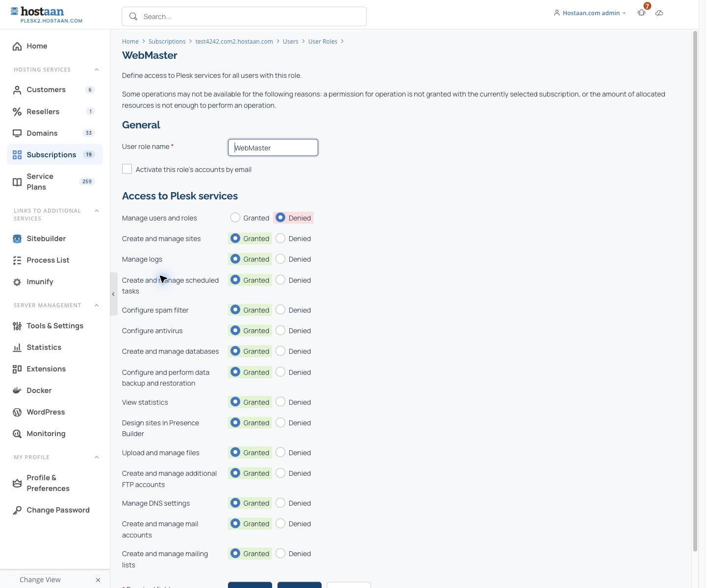This screenshot has width=706, height=588.
Task: Open notifications bell with badge 7
Action: click(x=642, y=13)
